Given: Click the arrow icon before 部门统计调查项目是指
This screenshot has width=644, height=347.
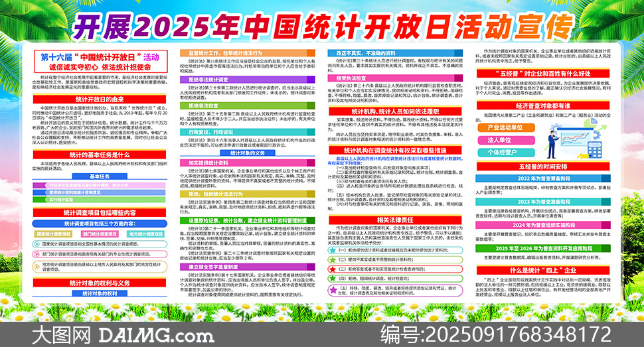Looking at the screenshot, I should (x=37, y=254).
